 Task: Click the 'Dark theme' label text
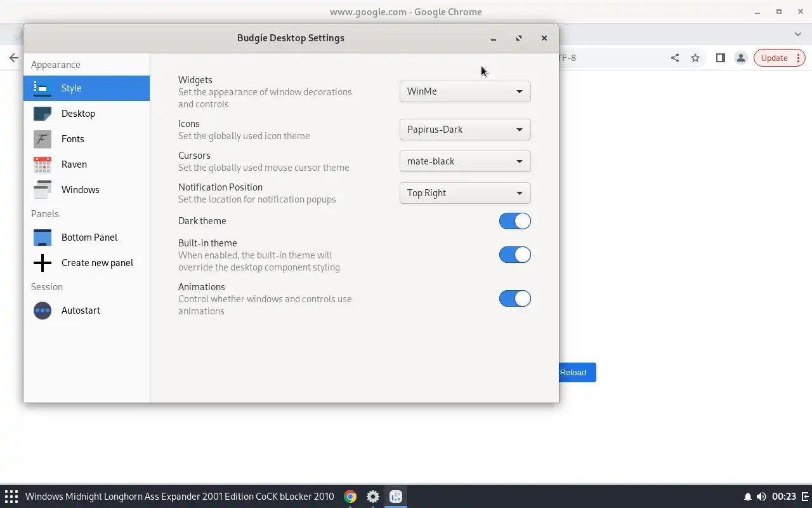click(202, 221)
